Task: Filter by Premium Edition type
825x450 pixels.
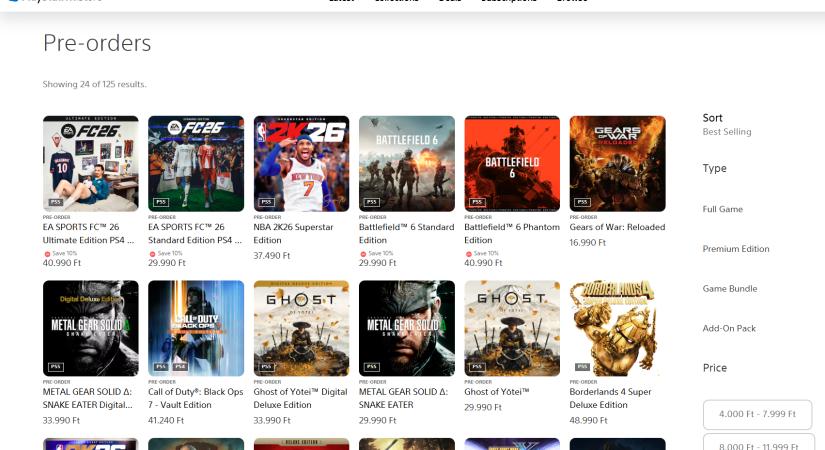Action: click(736, 248)
